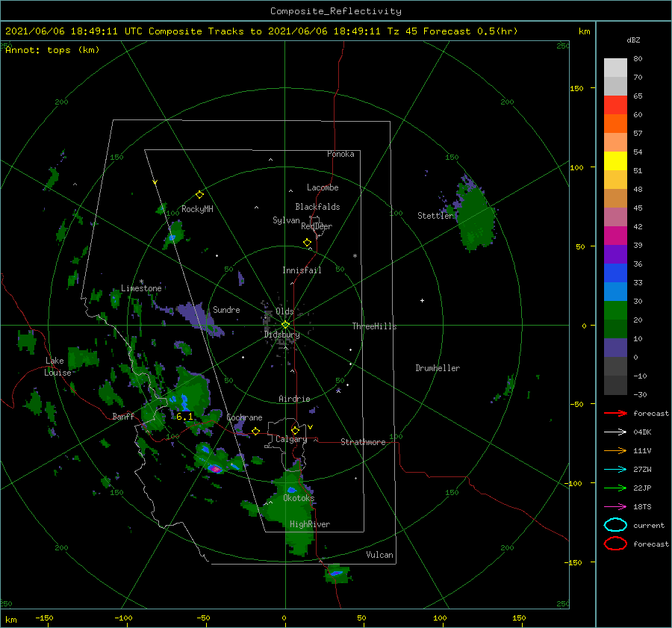Click the Blackfalds city label
Image resolution: width=672 pixels, height=628 pixels.
point(317,207)
